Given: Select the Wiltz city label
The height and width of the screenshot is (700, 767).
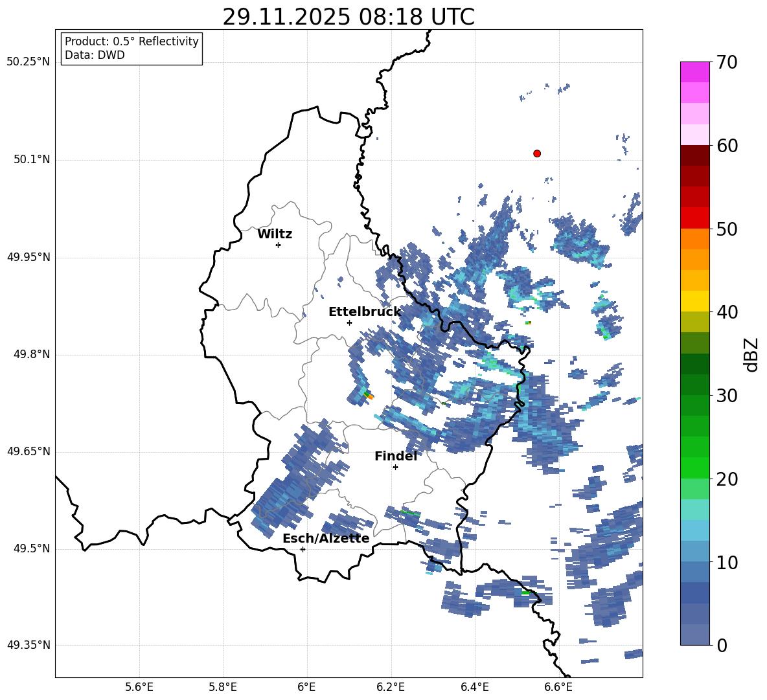Looking at the screenshot, I should (275, 234).
